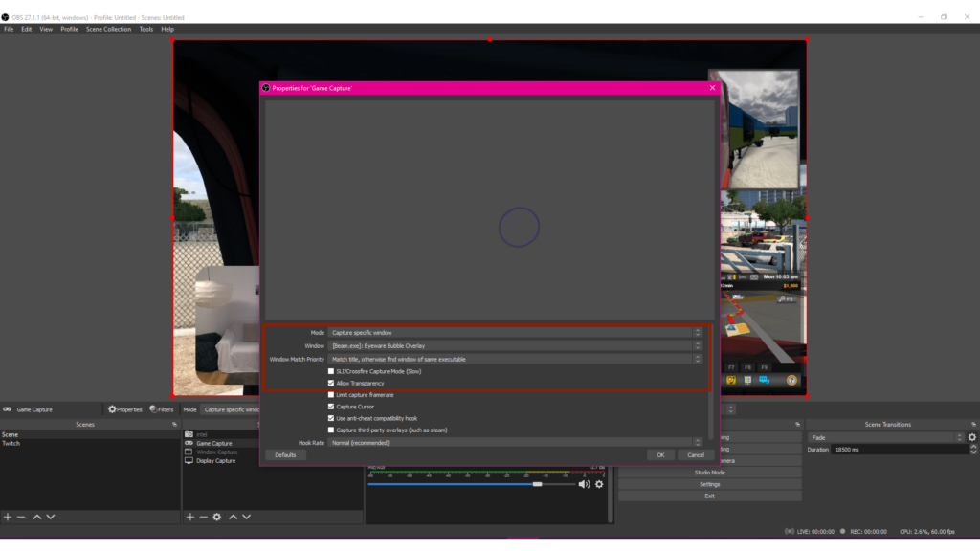Open the Window dropdown showing Beam.exe
This screenshot has width=980, height=551.
[x=516, y=345]
